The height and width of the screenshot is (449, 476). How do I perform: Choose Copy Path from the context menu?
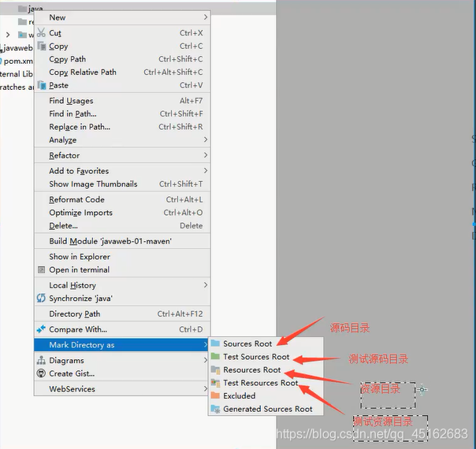122,59
